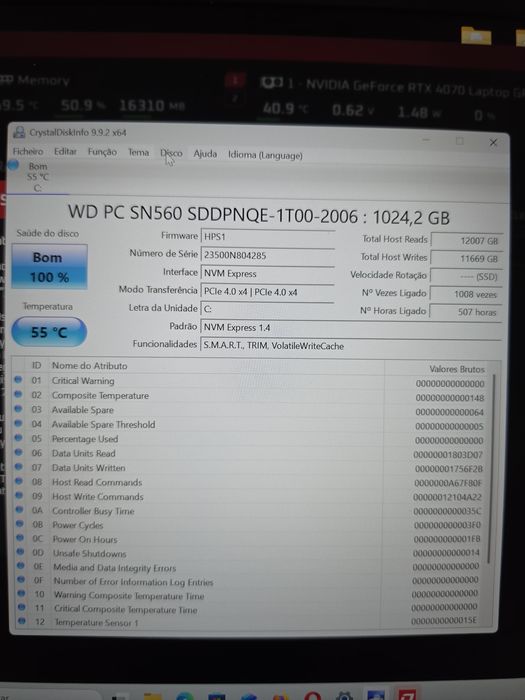
Task: Click the drive letter field C:
Action: 267,309
